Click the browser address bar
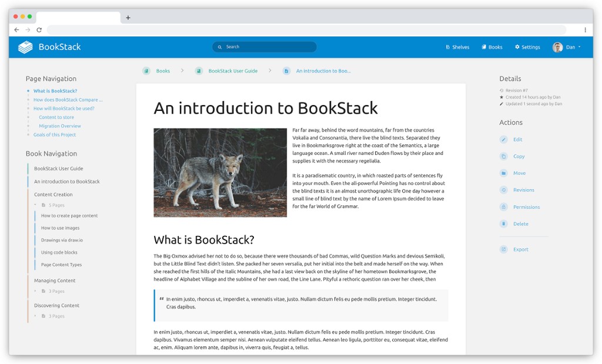The image size is (602, 364). 306,30
